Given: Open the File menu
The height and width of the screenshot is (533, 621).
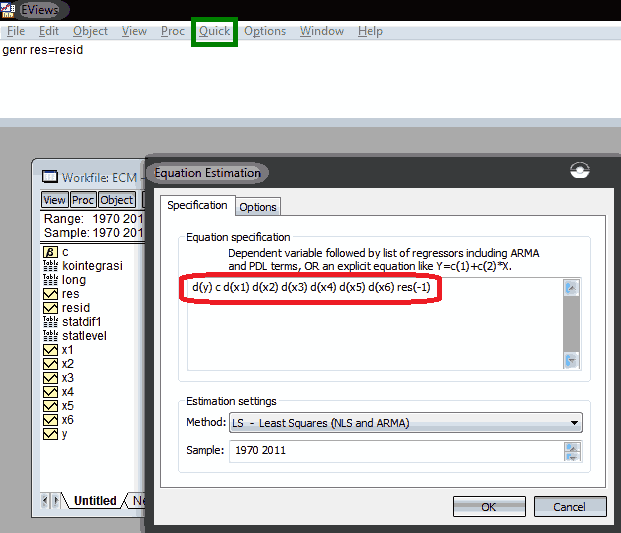Looking at the screenshot, I should [x=16, y=31].
